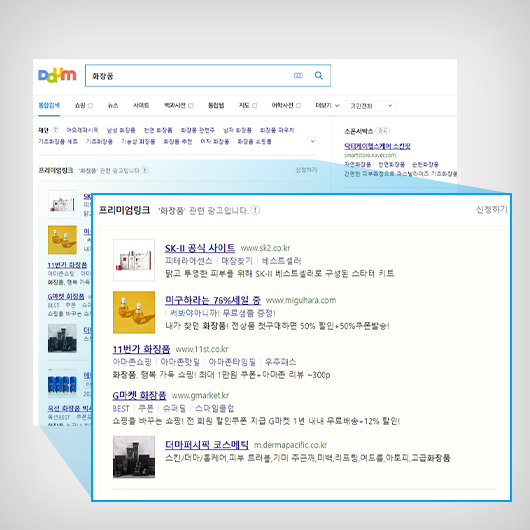Screen dimensions: 530x530
Task: Click black cosmetics thumbnail in enlarged panel
Action: click(x=134, y=457)
